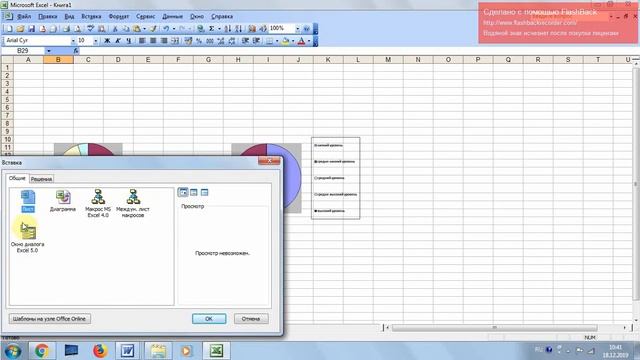Paste from the clipboard icon
Screen dimensions: 640x360
click(137, 29)
